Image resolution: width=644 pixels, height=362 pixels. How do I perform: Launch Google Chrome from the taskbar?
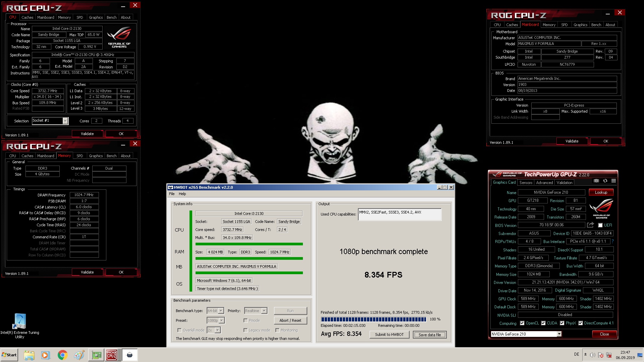pos(62,355)
